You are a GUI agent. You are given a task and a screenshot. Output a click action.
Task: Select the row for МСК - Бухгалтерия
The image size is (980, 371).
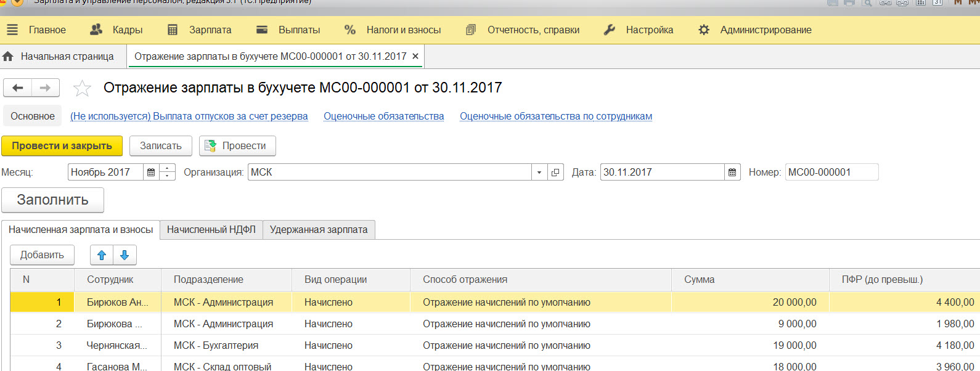pyautogui.click(x=216, y=346)
